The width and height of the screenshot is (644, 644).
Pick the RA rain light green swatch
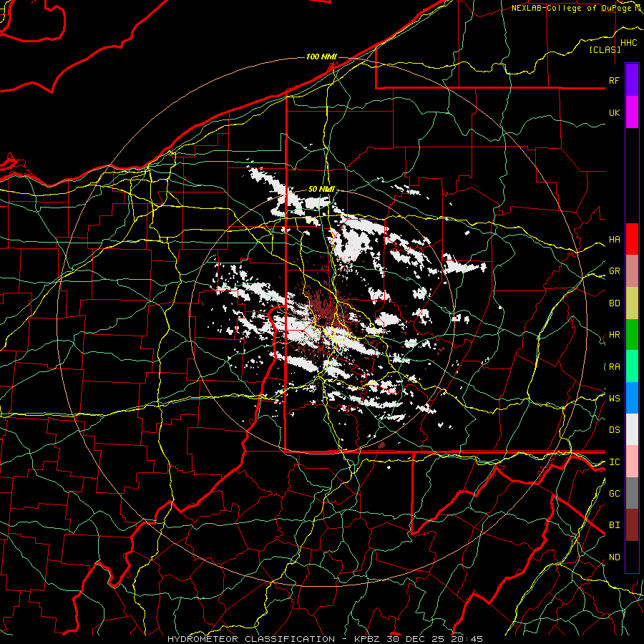pos(632,366)
